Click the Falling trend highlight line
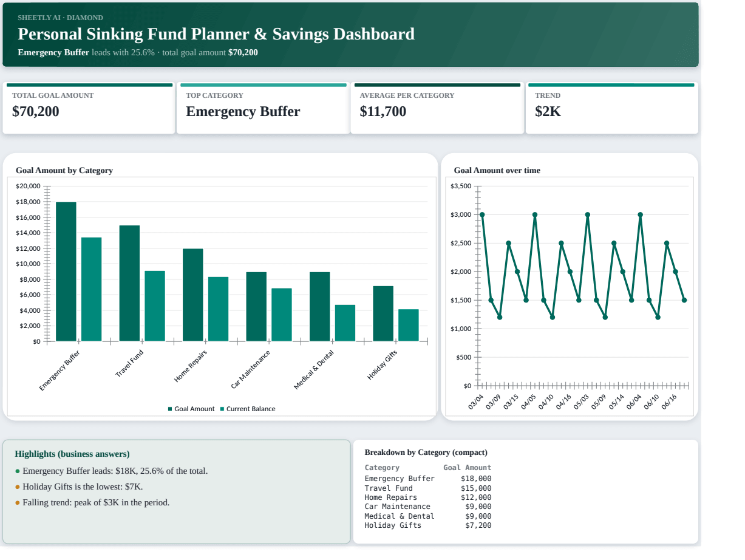This screenshot has height=560, width=745. (92, 502)
